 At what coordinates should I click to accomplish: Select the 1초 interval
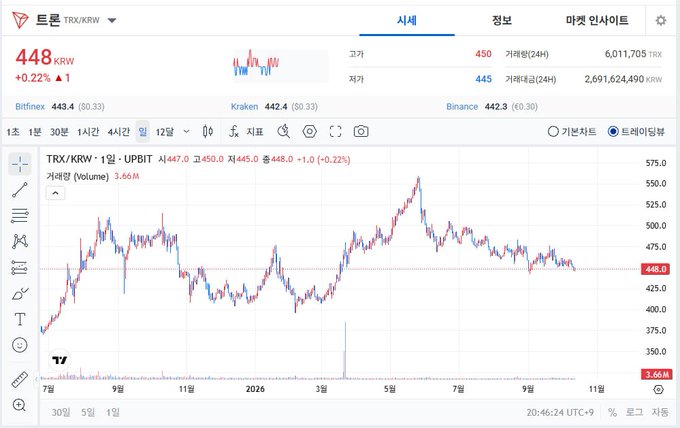[13, 131]
